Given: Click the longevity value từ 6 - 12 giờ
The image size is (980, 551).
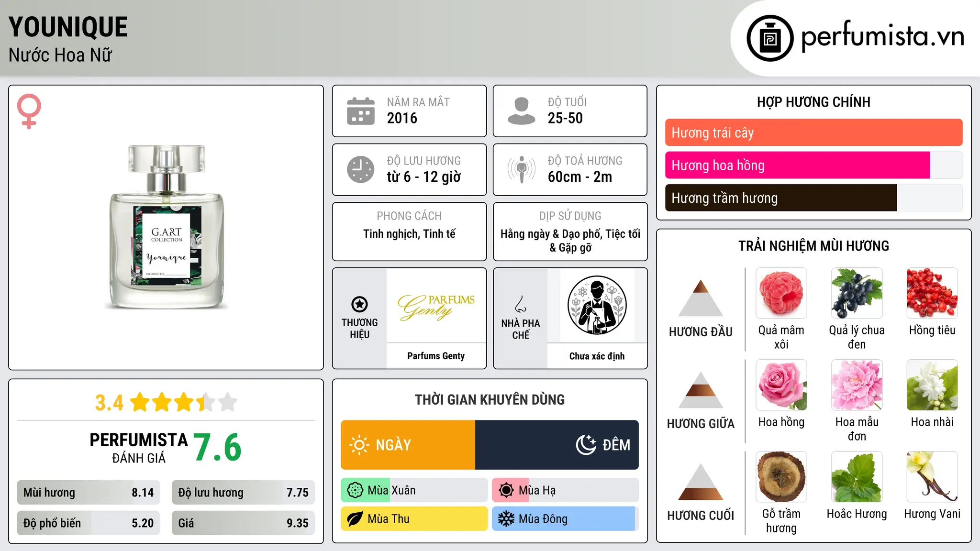Looking at the screenshot, I should point(423,177).
